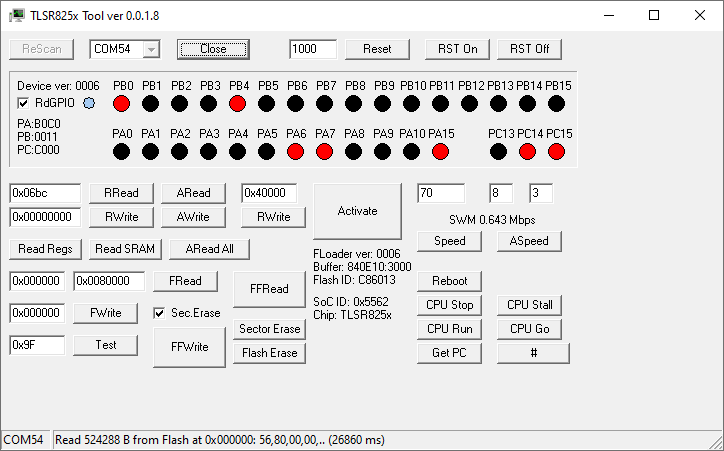Click the Read Regs button
This screenshot has height=451, width=724.
coord(45,249)
